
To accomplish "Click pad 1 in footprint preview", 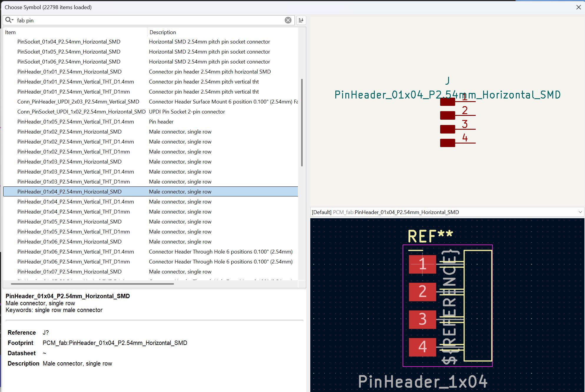I will pos(422,264).
